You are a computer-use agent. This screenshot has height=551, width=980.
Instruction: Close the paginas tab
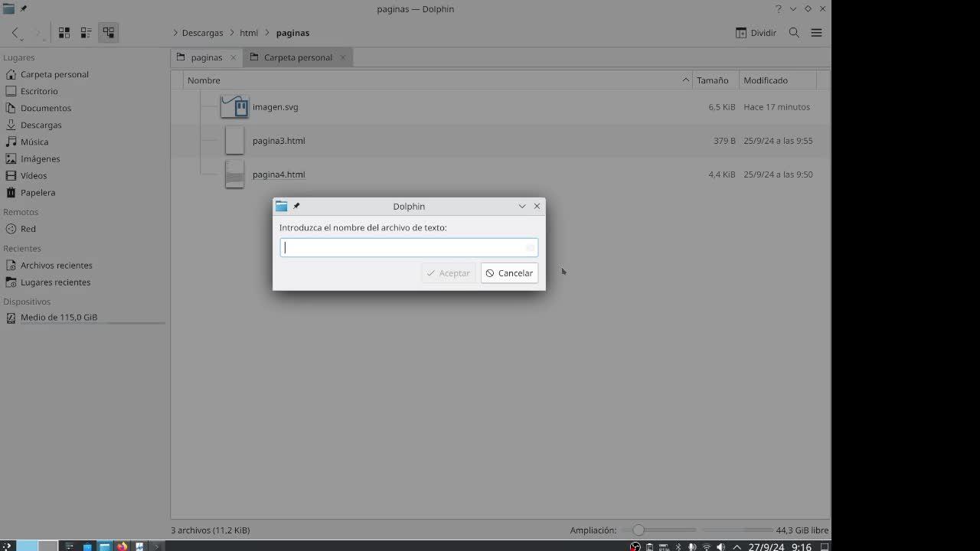coord(234,57)
